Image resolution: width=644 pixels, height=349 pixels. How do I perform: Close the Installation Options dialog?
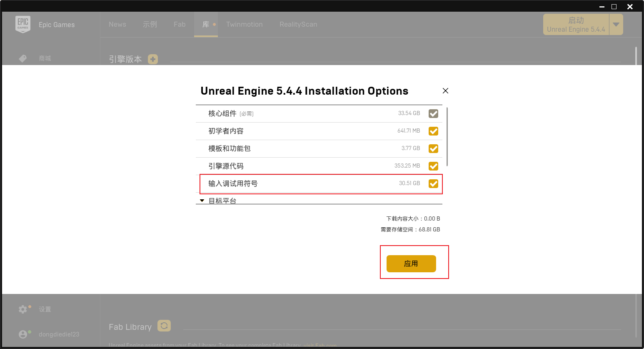pyautogui.click(x=445, y=90)
